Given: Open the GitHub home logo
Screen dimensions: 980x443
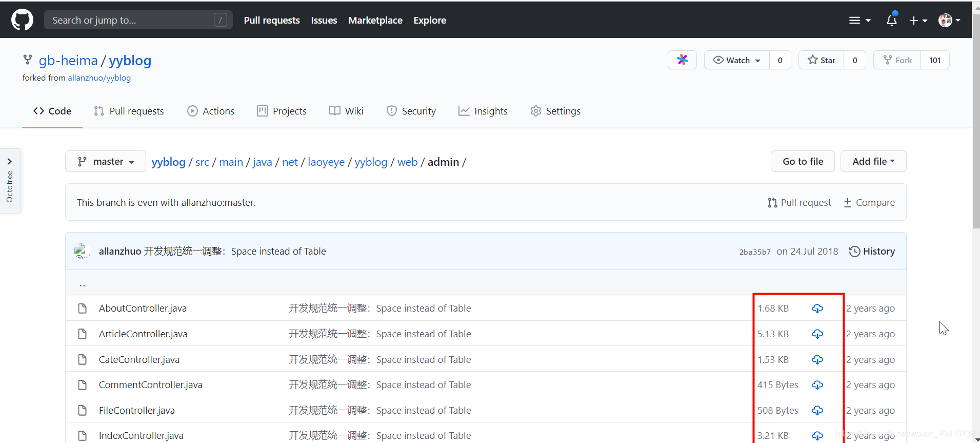Looking at the screenshot, I should (x=22, y=20).
